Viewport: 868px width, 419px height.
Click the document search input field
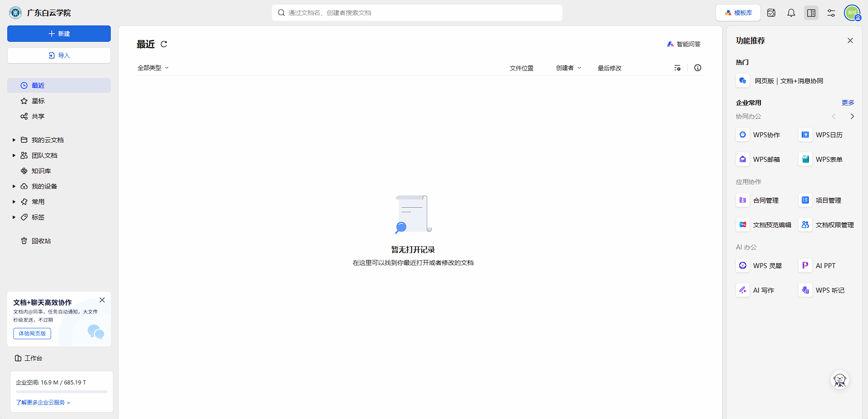tap(417, 13)
